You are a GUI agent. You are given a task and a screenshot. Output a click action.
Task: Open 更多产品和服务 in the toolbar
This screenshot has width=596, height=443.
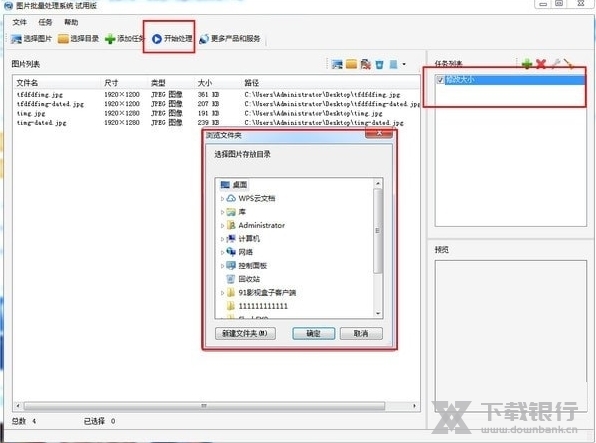230,38
